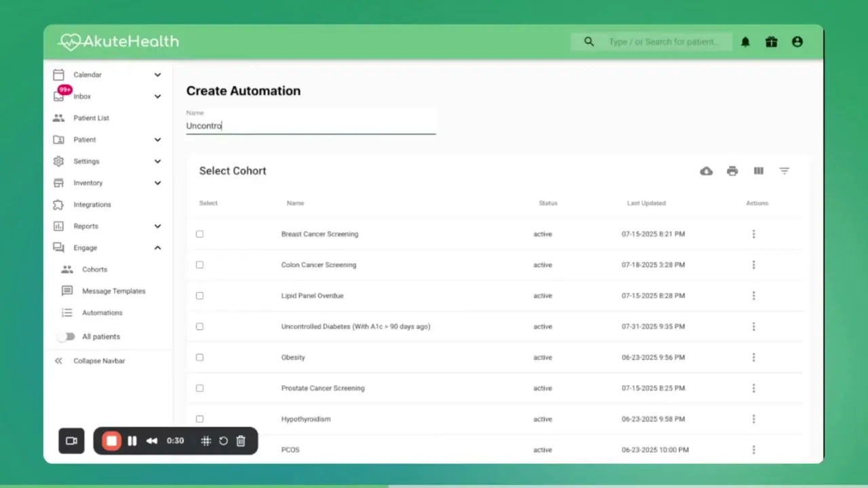The height and width of the screenshot is (488, 868).
Task: Click the gift box icon
Action: (x=772, y=42)
